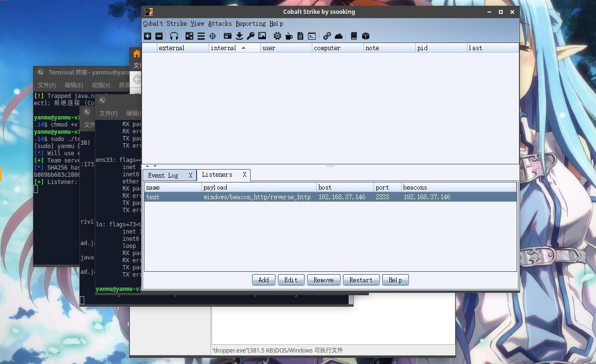
Task: Sort sessions by note column
Action: 389,48
